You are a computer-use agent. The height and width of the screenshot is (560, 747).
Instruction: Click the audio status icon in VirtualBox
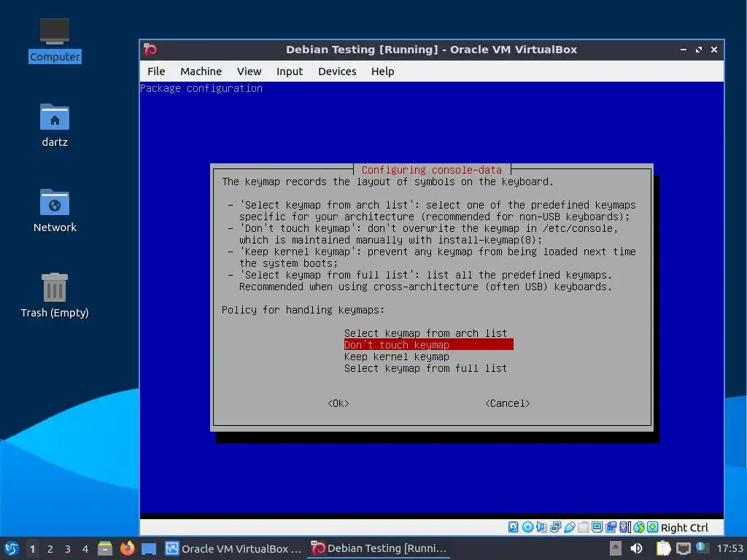[x=542, y=527]
